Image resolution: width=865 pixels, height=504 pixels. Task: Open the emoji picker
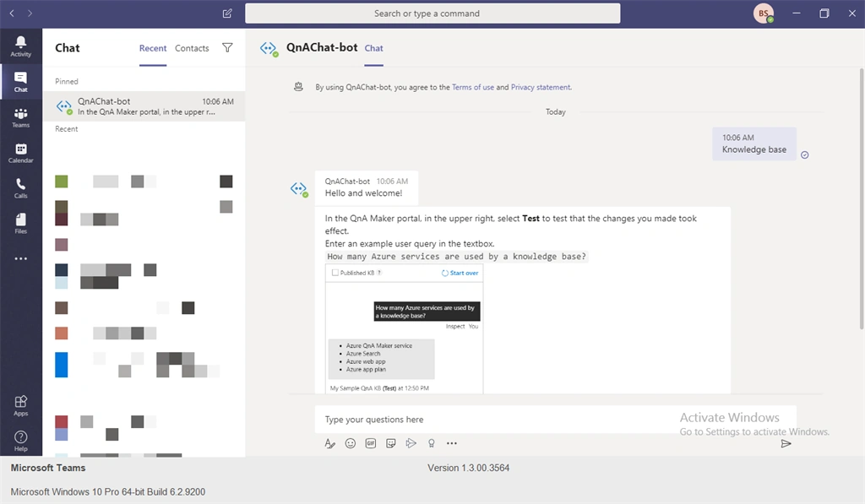(x=351, y=443)
